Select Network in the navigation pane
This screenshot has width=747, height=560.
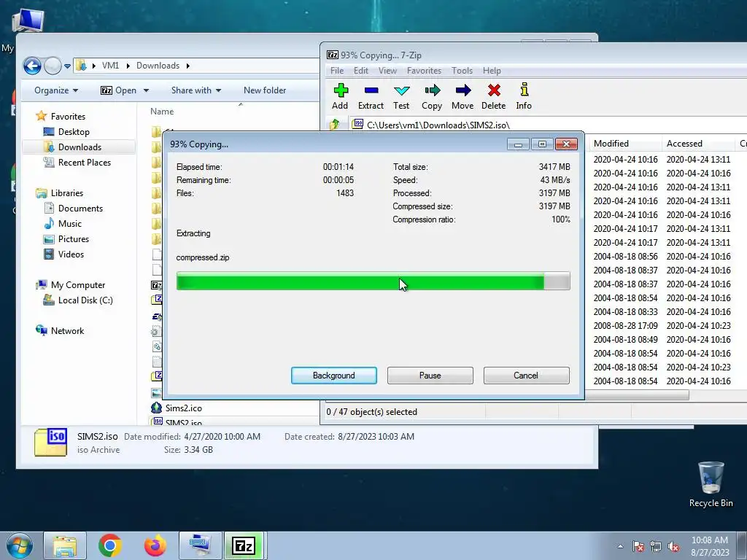click(67, 331)
